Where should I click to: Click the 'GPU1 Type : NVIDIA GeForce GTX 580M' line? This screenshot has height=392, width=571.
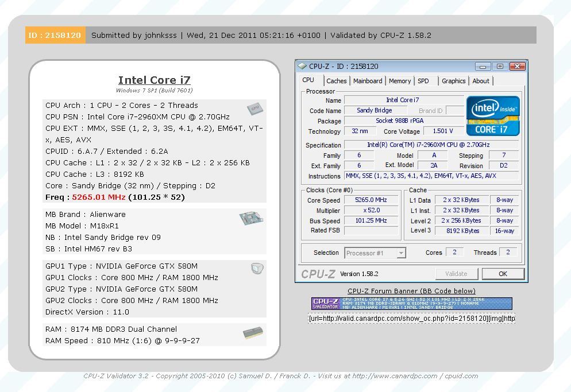(x=122, y=266)
